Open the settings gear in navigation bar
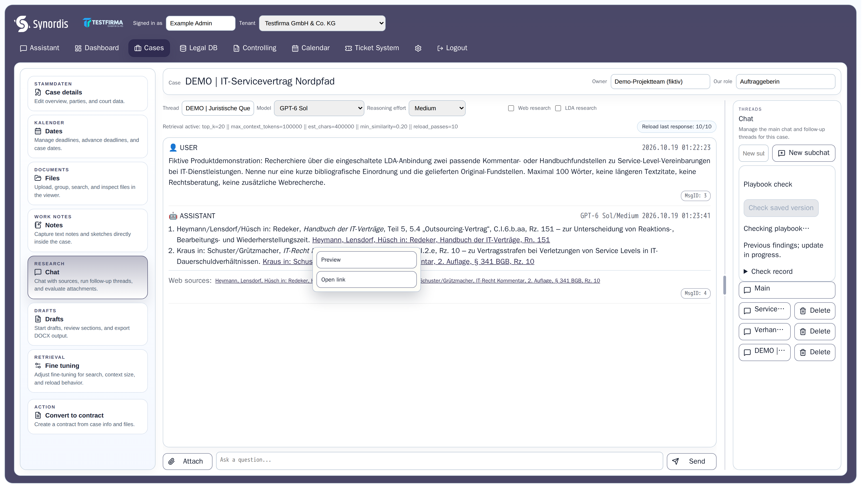The width and height of the screenshot is (868, 488). click(421, 49)
